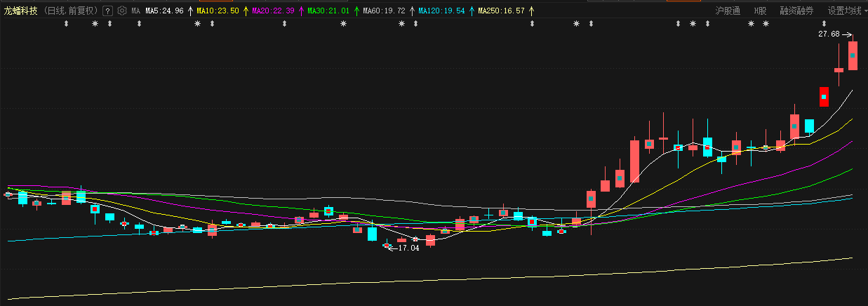Image resolution: width=868 pixels, height=306 pixels.
Task: Select the small candlestick marked by 17.04
Action: (386, 246)
